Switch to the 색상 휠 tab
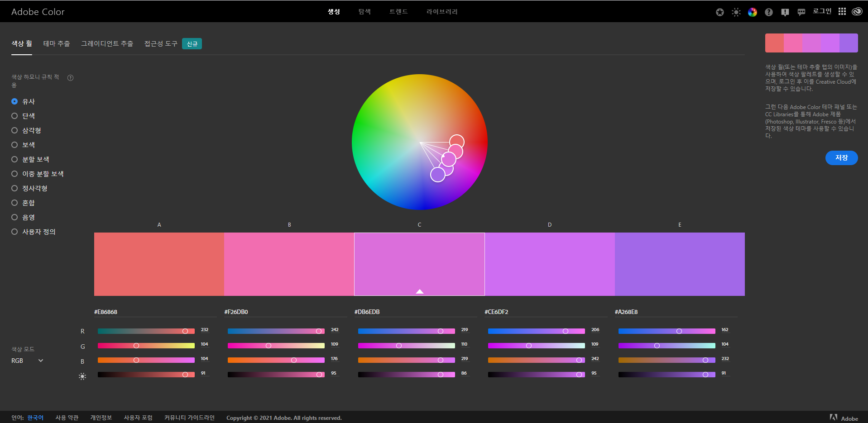The height and width of the screenshot is (423, 868). click(x=22, y=43)
